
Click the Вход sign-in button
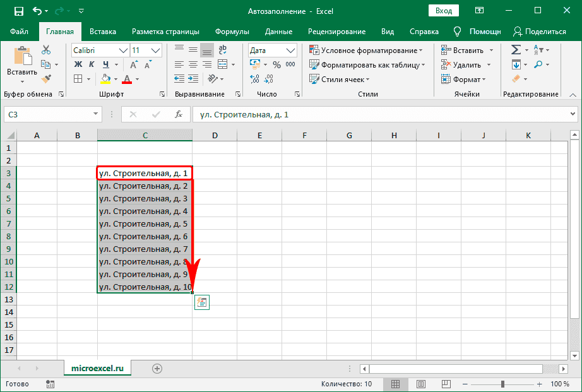click(444, 11)
